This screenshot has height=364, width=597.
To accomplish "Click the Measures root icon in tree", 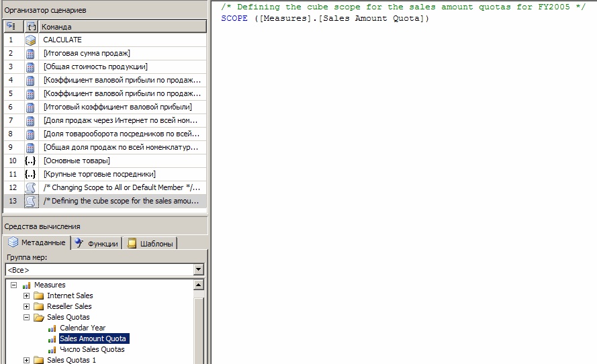I will [27, 285].
